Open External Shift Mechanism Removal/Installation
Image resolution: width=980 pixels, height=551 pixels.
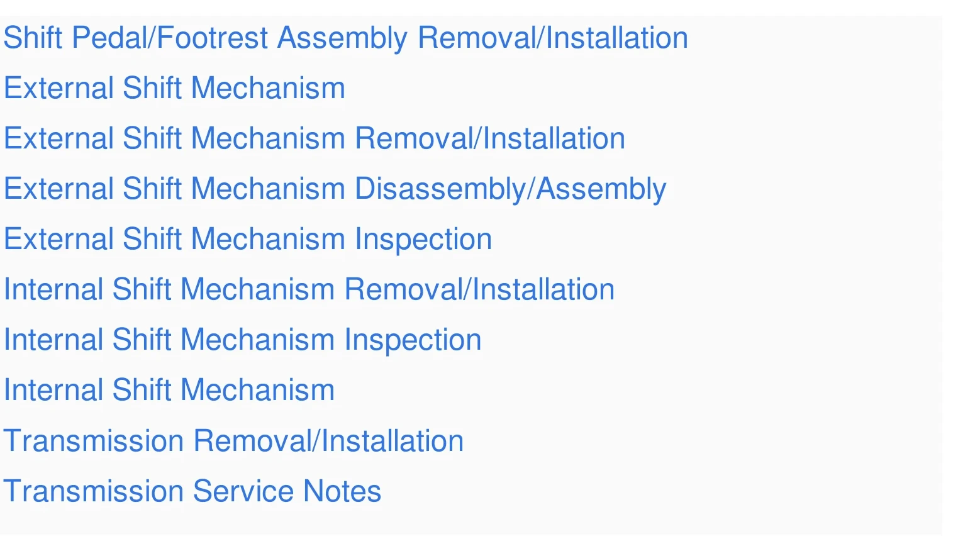[x=315, y=138]
